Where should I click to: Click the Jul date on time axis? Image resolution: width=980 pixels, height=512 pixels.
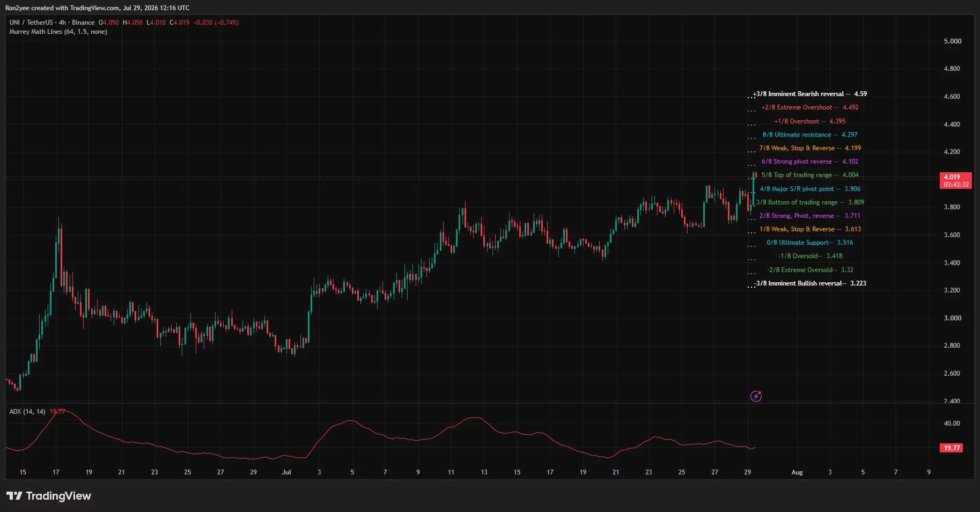click(286, 472)
